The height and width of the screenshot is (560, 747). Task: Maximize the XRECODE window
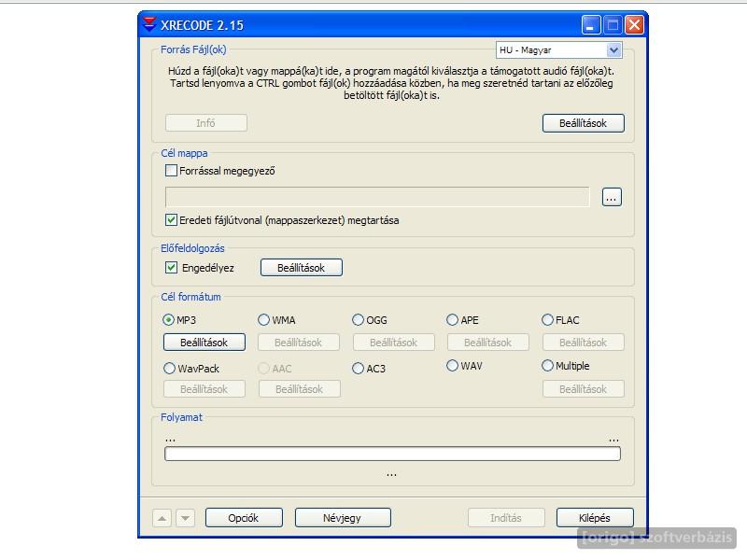(x=613, y=25)
